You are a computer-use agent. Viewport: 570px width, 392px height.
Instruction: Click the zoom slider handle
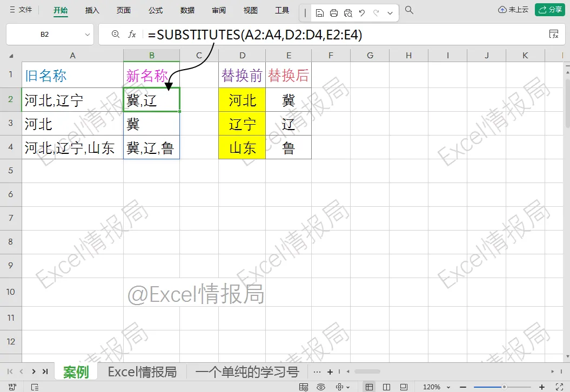(504, 387)
